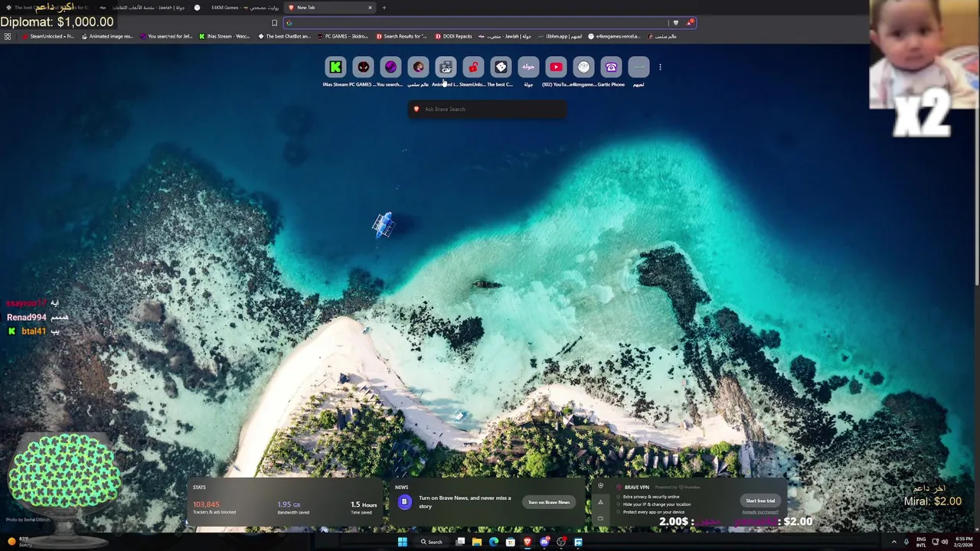Close the New Tab tab
This screenshot has width=980, height=551.
[x=370, y=8]
